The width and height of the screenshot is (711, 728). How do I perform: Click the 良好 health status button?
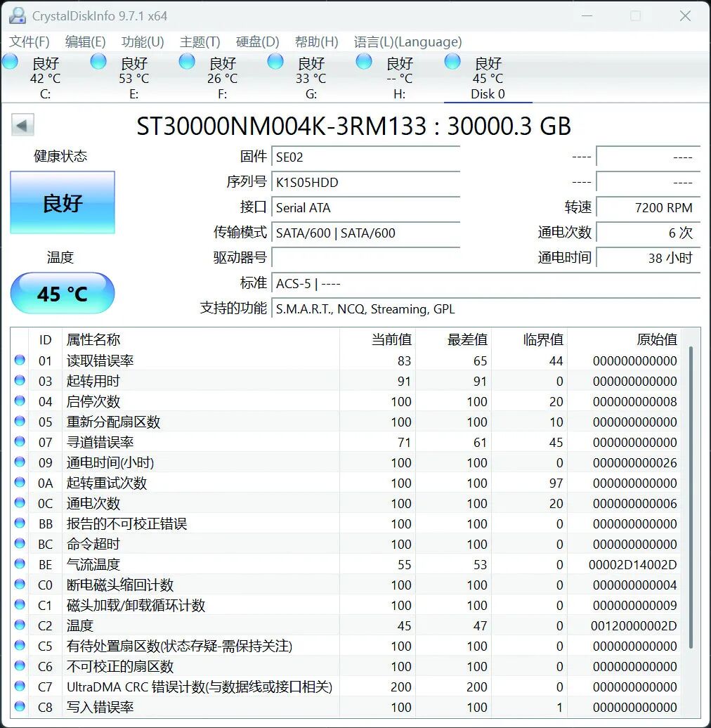click(63, 202)
